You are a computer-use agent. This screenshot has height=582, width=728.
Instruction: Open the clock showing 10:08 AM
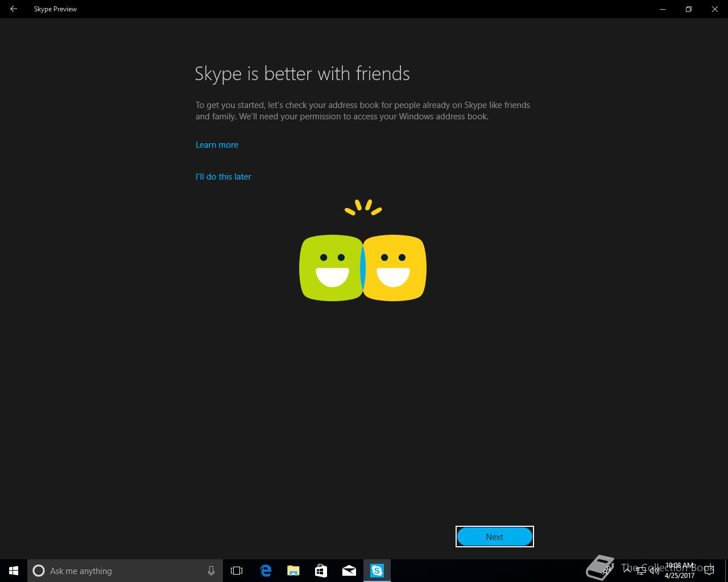click(x=680, y=571)
